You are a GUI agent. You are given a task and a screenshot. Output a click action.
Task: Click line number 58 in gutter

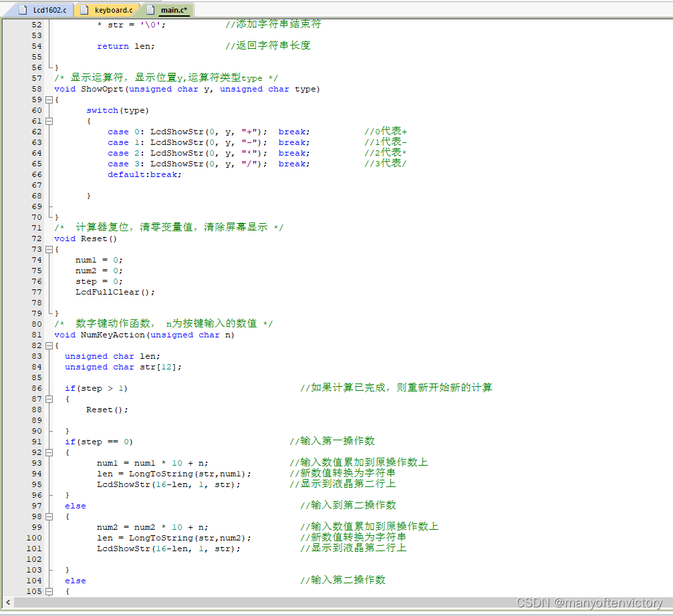coord(37,89)
